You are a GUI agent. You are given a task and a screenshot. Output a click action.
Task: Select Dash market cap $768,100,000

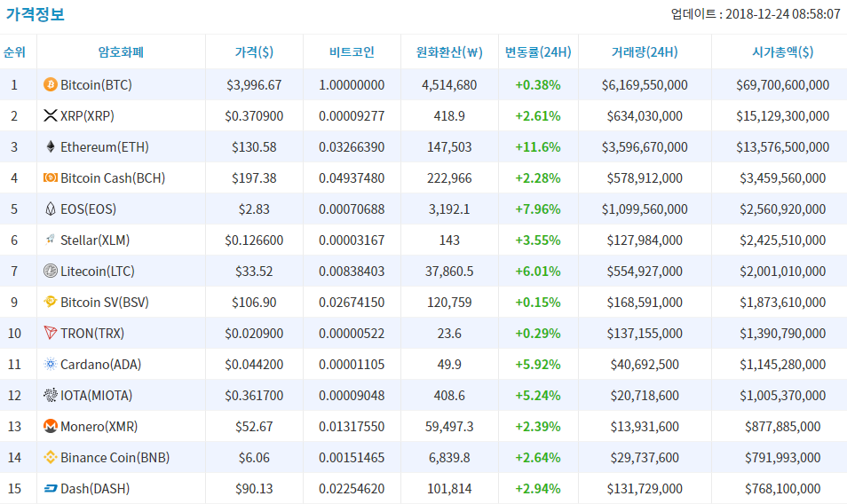click(783, 488)
